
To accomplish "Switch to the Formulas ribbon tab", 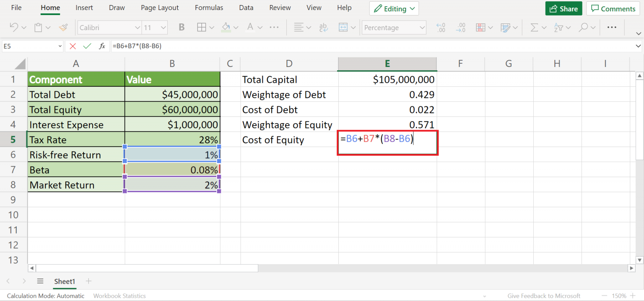I will coord(209,8).
